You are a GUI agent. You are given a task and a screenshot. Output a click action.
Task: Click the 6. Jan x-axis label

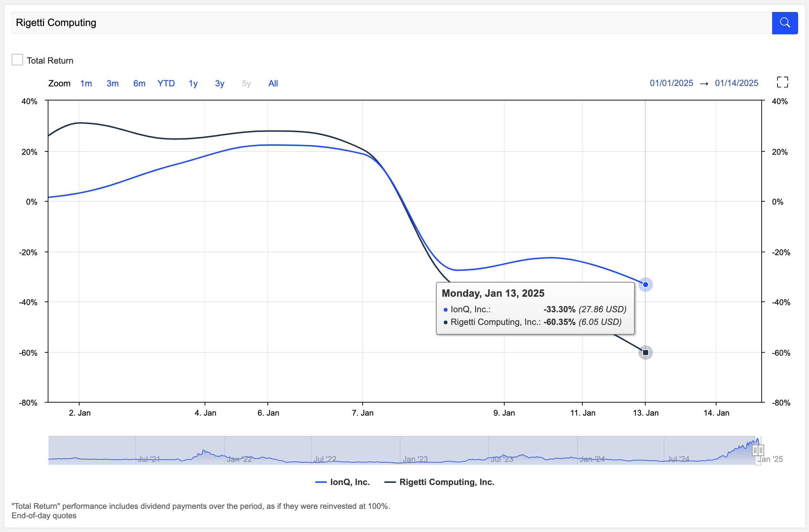(x=268, y=413)
